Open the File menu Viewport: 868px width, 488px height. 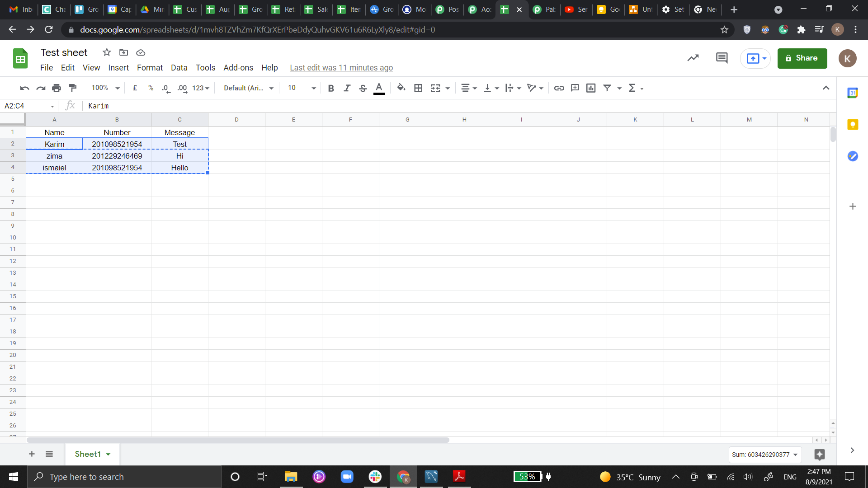[x=47, y=68]
